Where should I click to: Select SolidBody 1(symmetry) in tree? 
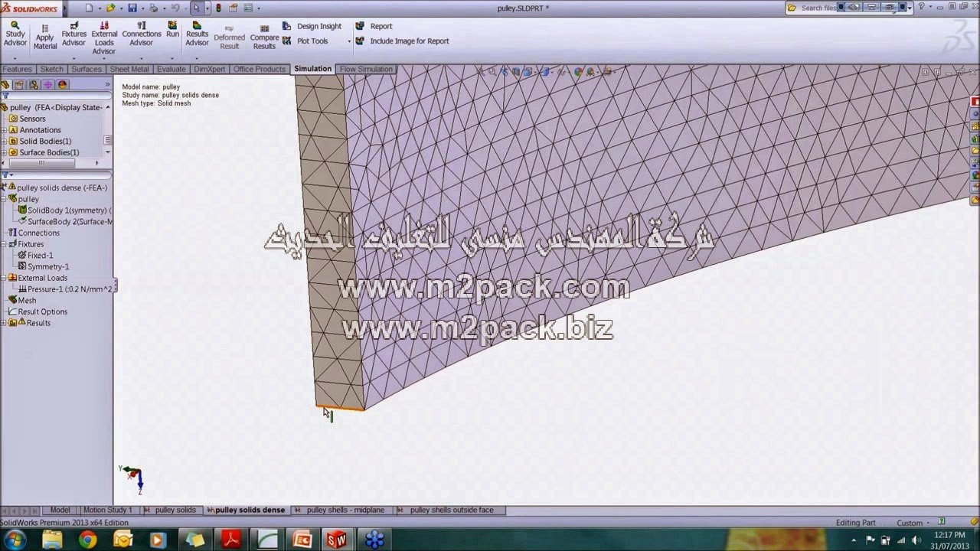point(65,210)
